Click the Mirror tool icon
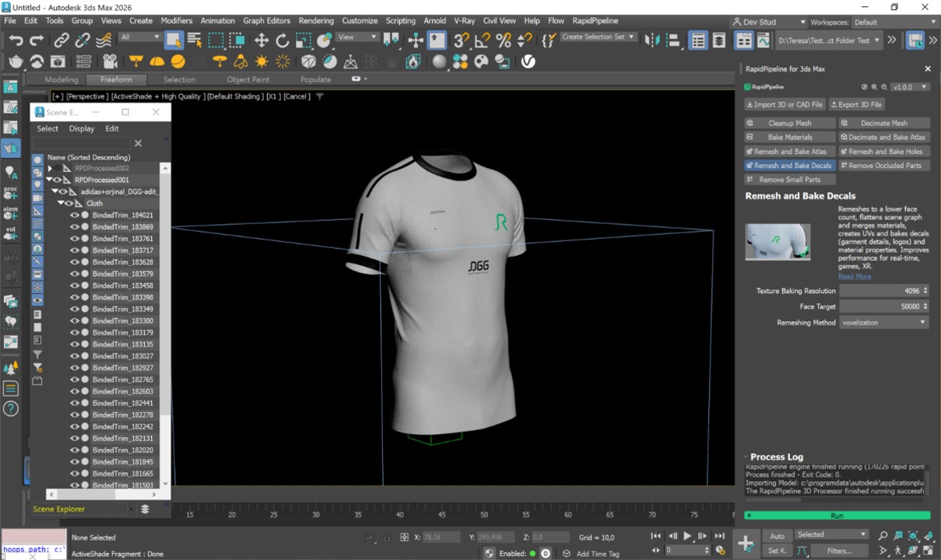941x560 pixels. 652,40
